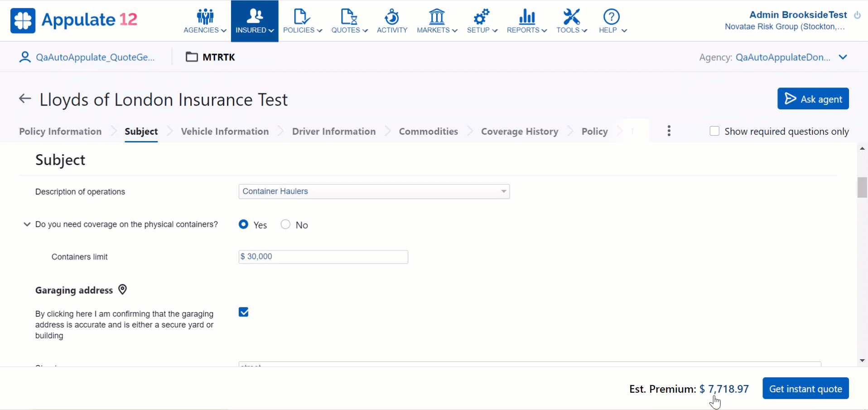The height and width of the screenshot is (410, 868).
Task: Expand the agency selector chevron
Action: 843,57
